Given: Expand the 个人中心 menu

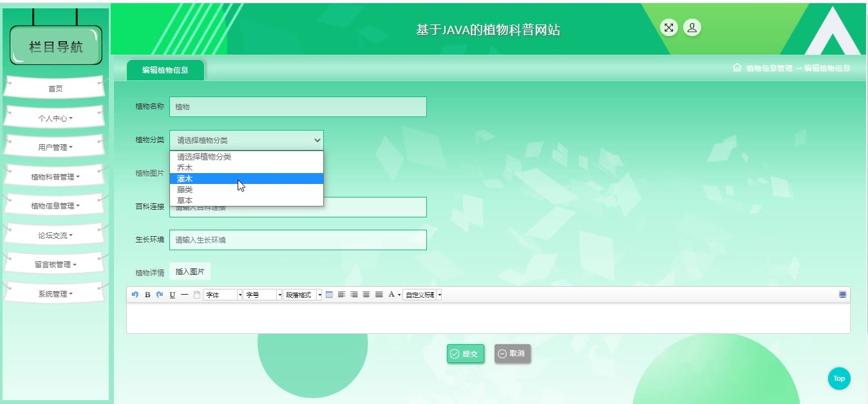Looking at the screenshot, I should [x=55, y=118].
